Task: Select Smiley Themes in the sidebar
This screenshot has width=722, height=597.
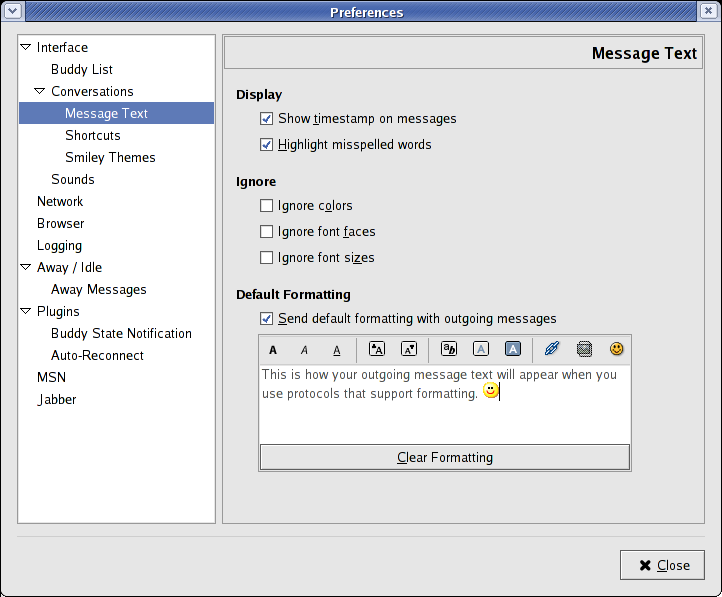Action: pos(110,157)
